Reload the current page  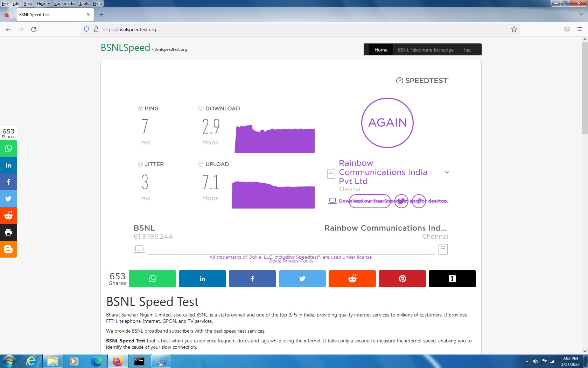click(x=34, y=29)
